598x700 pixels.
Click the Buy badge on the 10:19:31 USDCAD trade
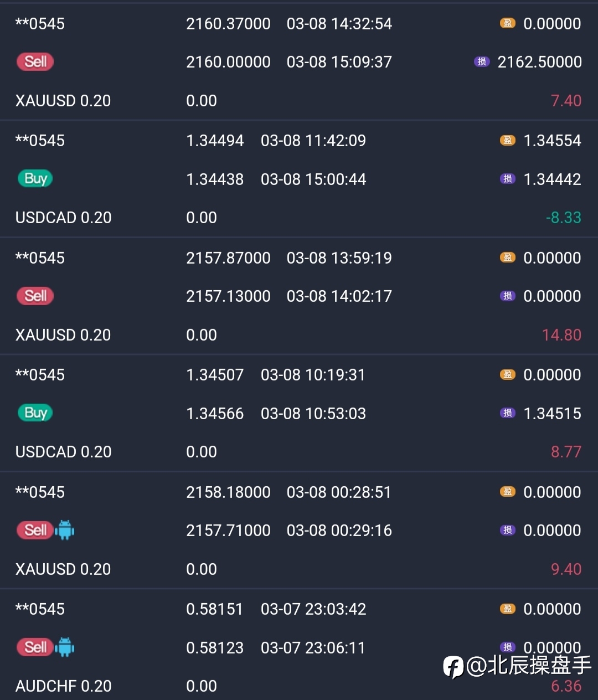point(35,413)
